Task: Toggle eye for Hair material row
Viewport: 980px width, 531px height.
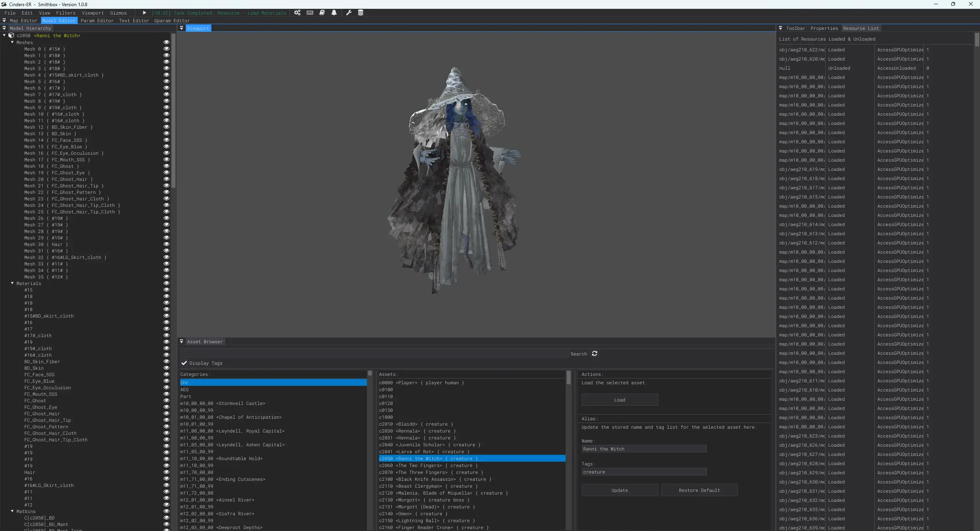Action: coord(166,472)
